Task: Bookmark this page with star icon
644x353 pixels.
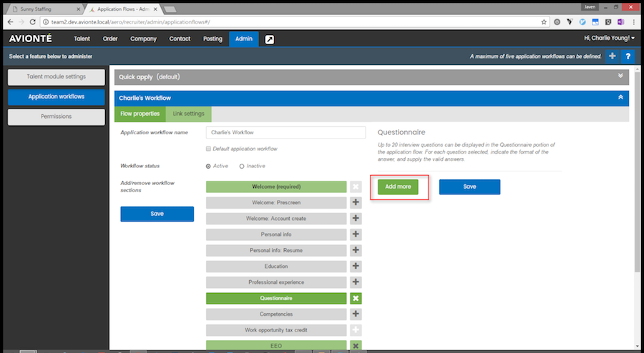Action: tap(544, 22)
